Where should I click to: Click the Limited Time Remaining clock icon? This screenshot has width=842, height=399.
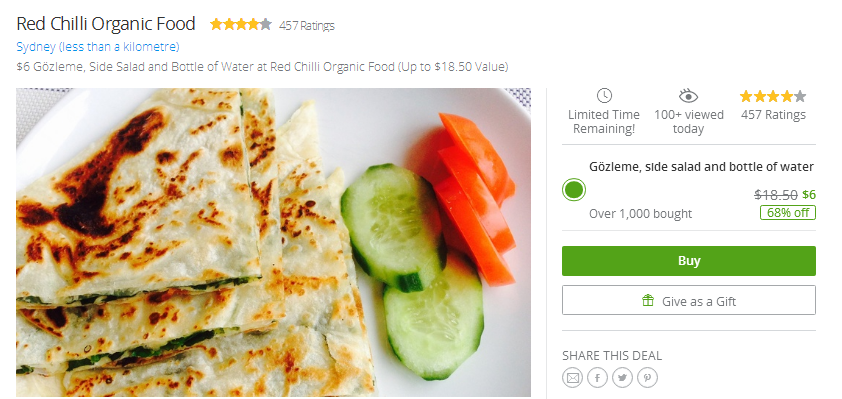coord(604,96)
